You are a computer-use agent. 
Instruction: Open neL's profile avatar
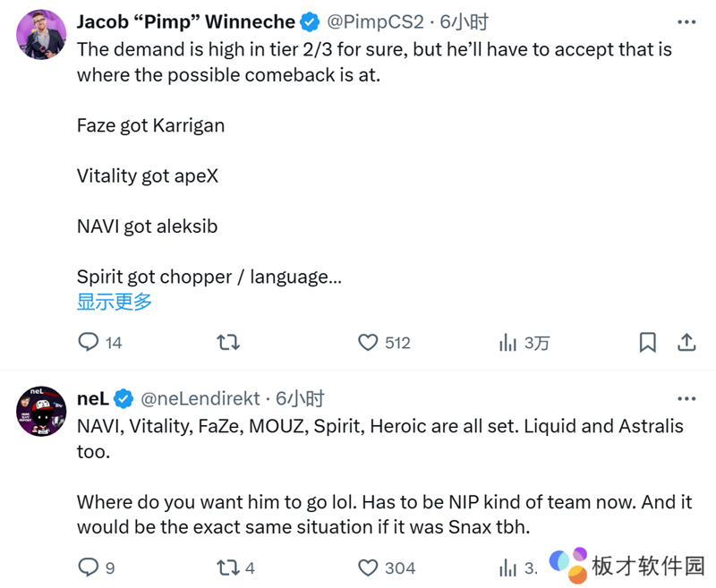(x=41, y=411)
